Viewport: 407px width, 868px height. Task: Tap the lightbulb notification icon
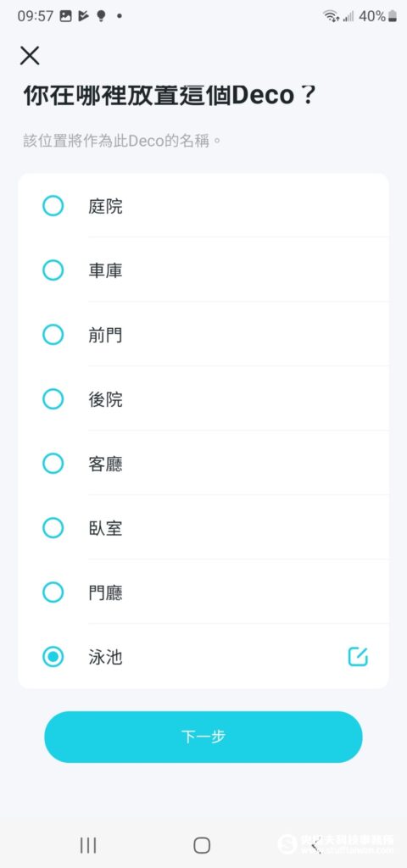[x=101, y=16]
